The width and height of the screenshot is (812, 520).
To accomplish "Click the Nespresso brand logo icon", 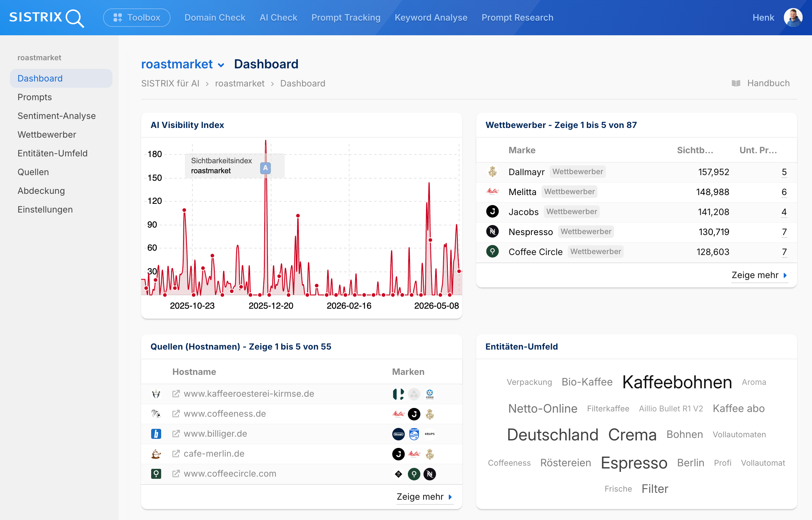I will [492, 231].
